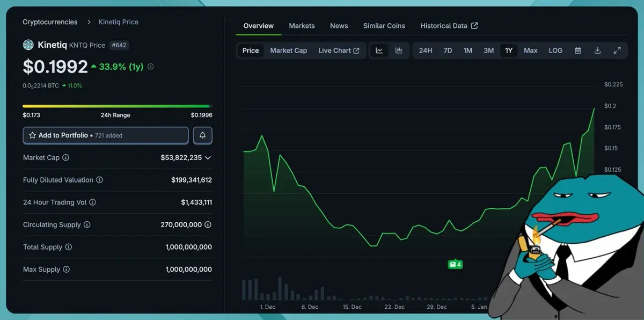Click the $53,822,235 market cap value
This screenshot has width=644, height=320.
tap(181, 157)
